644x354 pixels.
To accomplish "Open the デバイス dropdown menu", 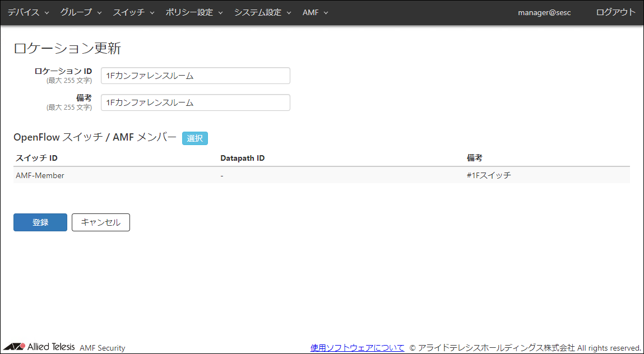I will coord(28,12).
